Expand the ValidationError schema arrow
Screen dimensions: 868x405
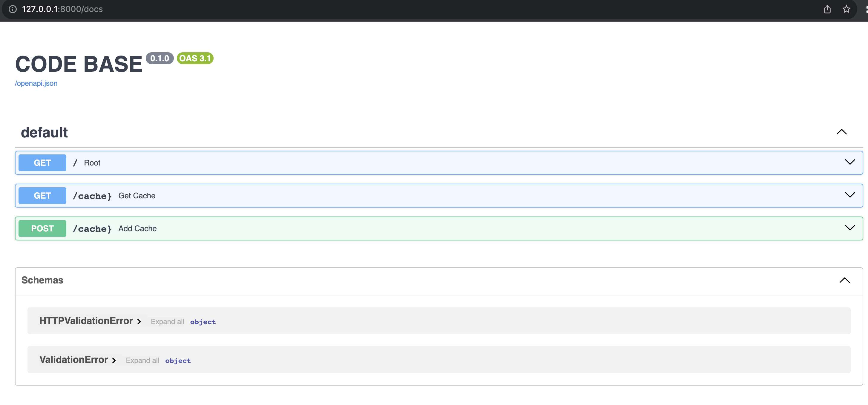pyautogui.click(x=114, y=360)
